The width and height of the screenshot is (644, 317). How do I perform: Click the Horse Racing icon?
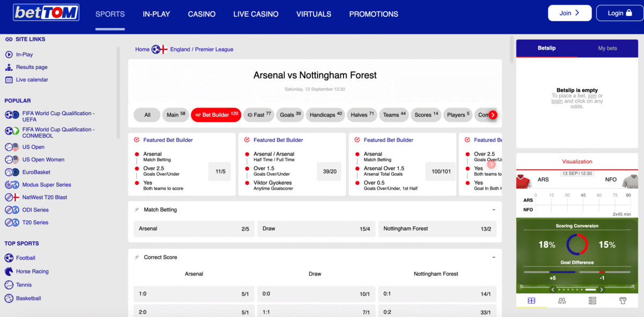point(9,271)
